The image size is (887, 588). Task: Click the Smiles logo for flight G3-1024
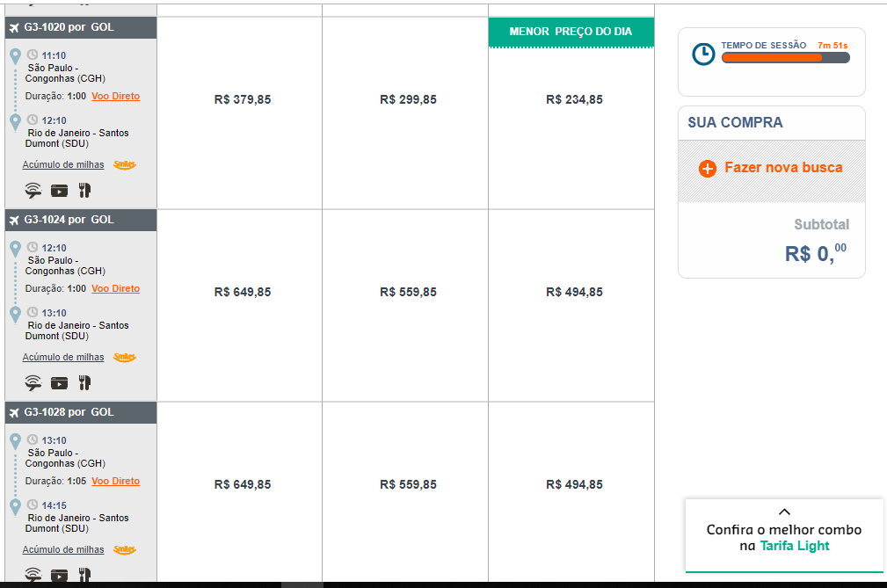[125, 358]
